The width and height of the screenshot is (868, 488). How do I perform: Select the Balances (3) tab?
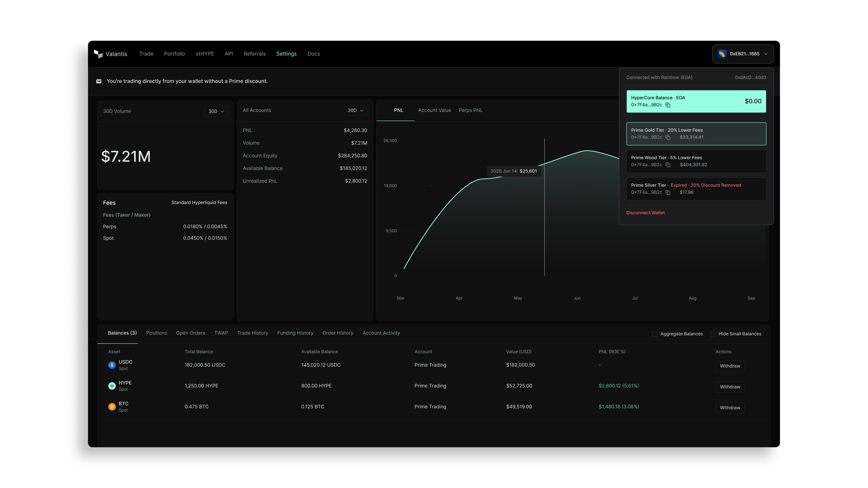click(122, 333)
